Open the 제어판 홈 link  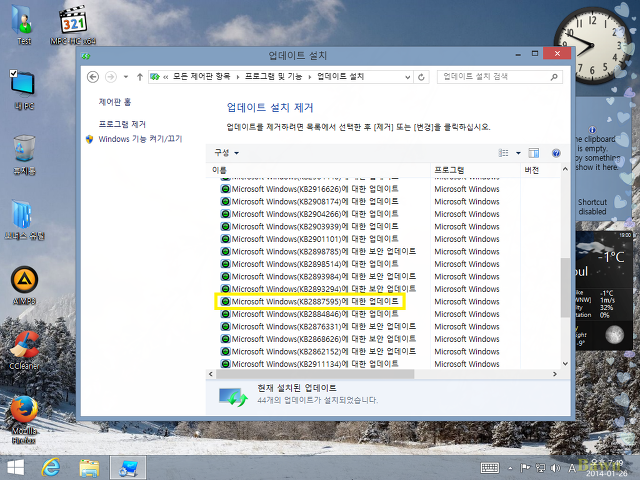click(115, 102)
